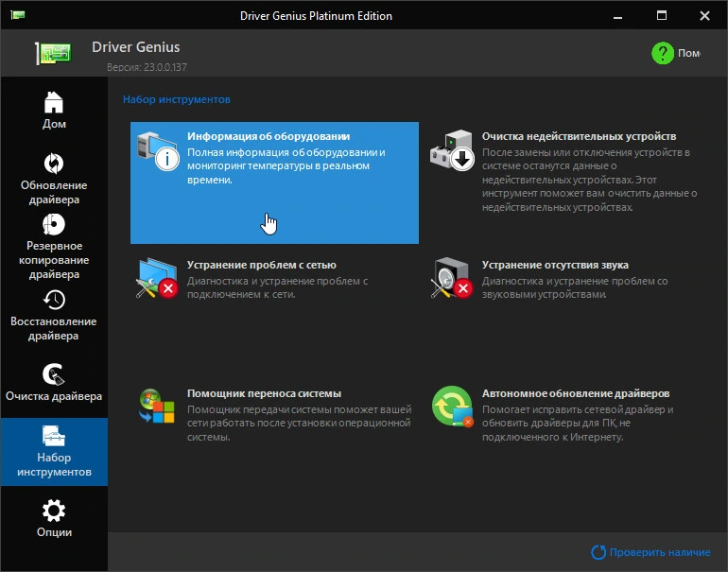Click the network troubleshooting icon
Screen dimensions: 728x572
(157, 279)
